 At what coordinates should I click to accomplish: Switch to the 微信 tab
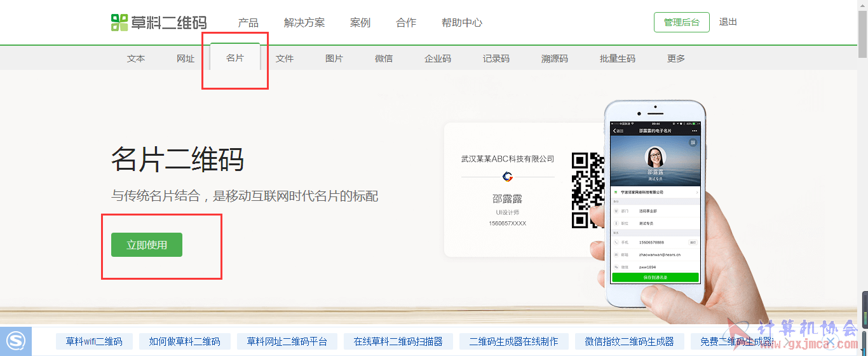pyautogui.click(x=384, y=58)
